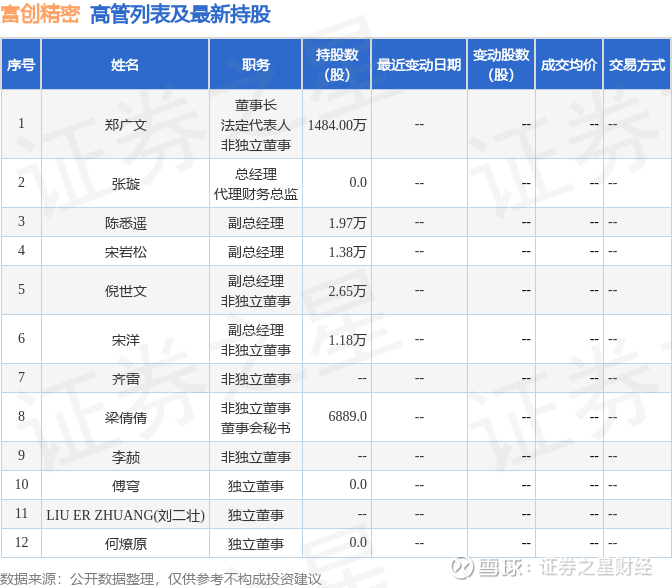Click the name 梁倩倩
Viewport: 672px width, 588px height.
click(126, 418)
